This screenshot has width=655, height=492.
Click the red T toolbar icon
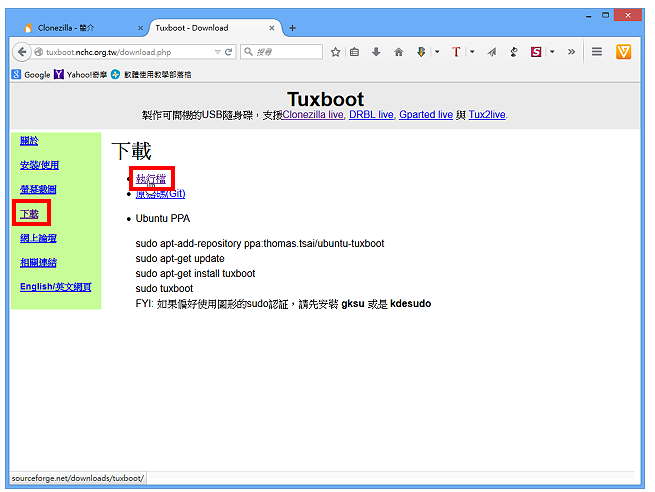tap(456, 52)
